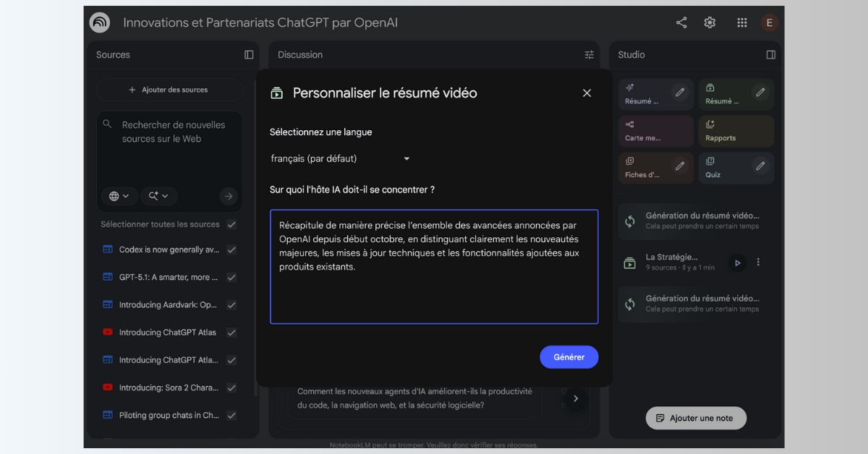This screenshot has height=454, width=868.
Task: Open more options for La Stratégie video
Action: tap(758, 262)
